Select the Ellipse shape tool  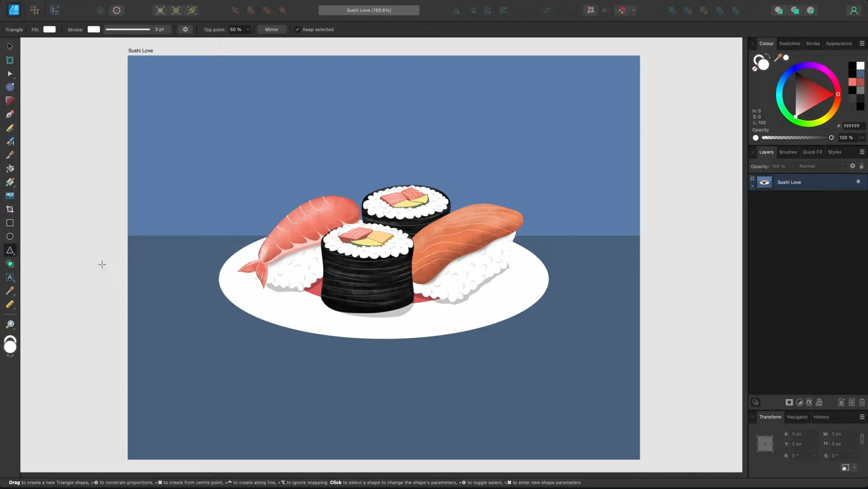[x=10, y=237]
